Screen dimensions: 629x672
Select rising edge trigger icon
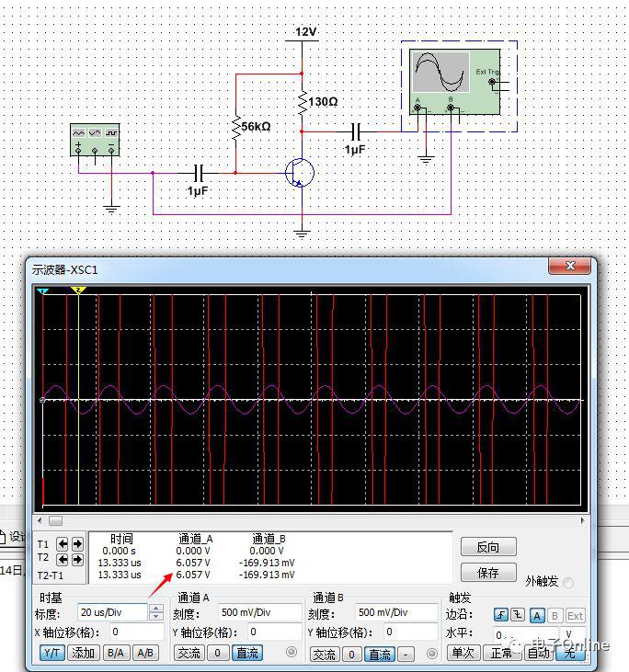click(x=500, y=615)
